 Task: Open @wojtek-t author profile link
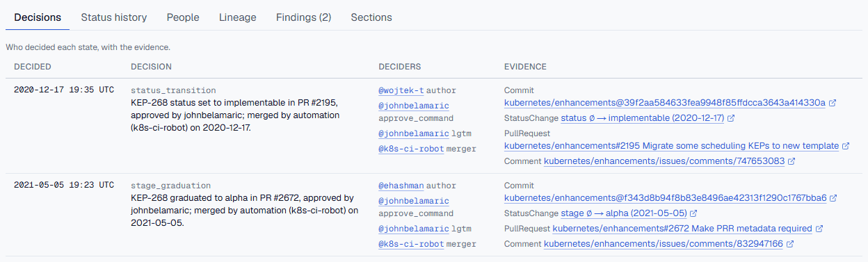click(401, 90)
